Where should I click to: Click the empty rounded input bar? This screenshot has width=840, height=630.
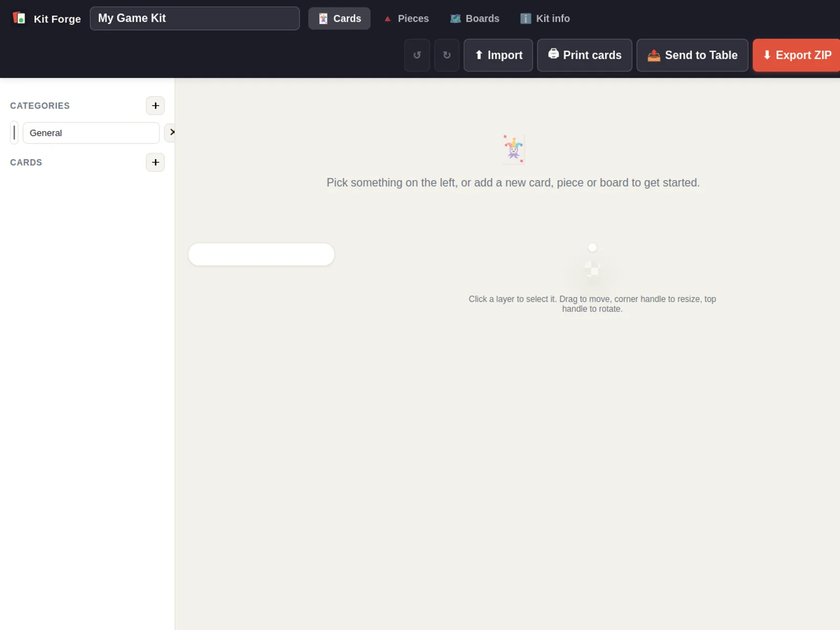tap(261, 254)
